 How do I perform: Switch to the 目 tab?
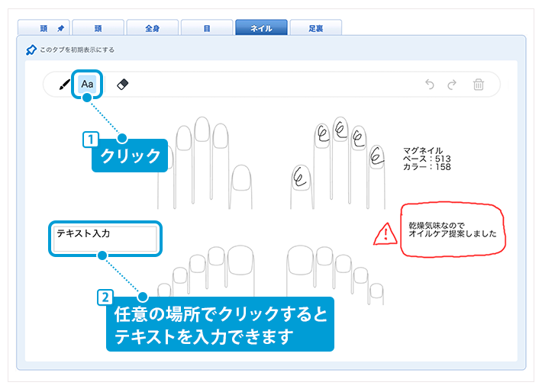[x=207, y=28]
